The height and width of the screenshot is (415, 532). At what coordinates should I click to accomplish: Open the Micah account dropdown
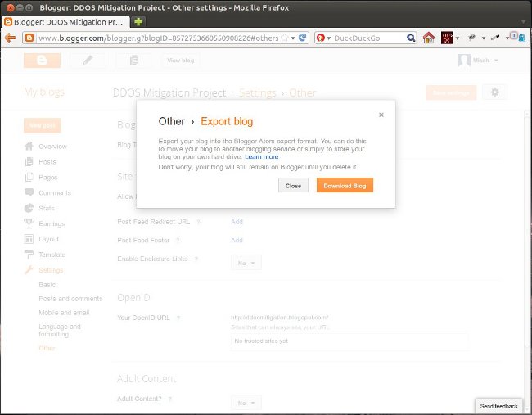pyautogui.click(x=480, y=61)
